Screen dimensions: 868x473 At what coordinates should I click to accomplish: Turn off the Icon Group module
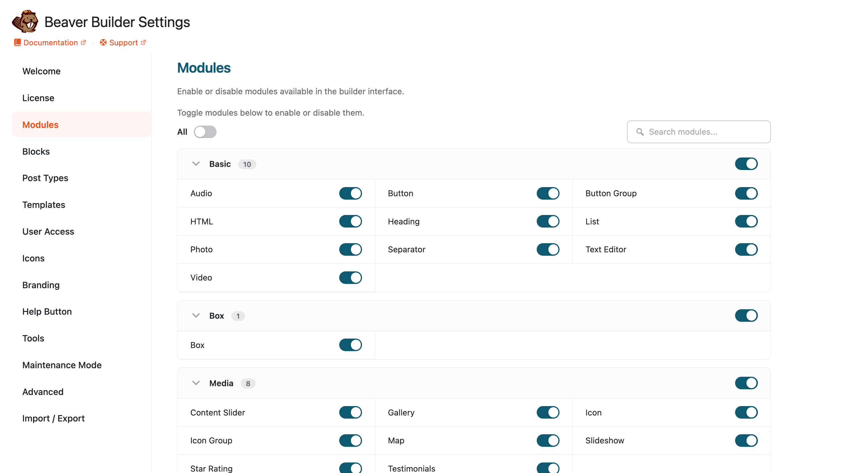point(350,440)
